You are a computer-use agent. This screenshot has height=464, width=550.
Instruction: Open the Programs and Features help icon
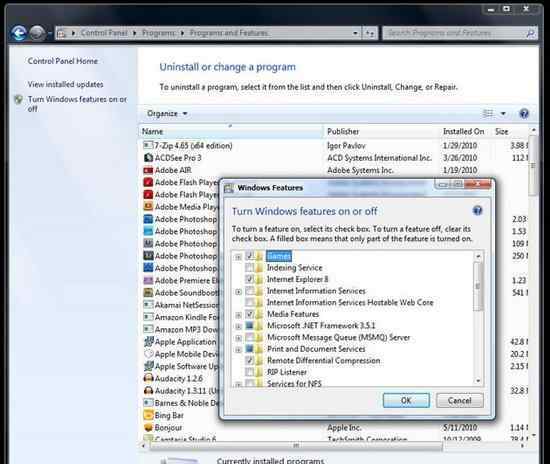524,114
